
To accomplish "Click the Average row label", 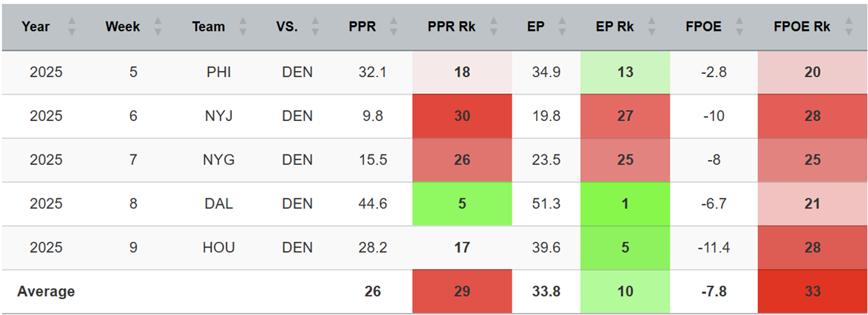I will coord(46,291).
